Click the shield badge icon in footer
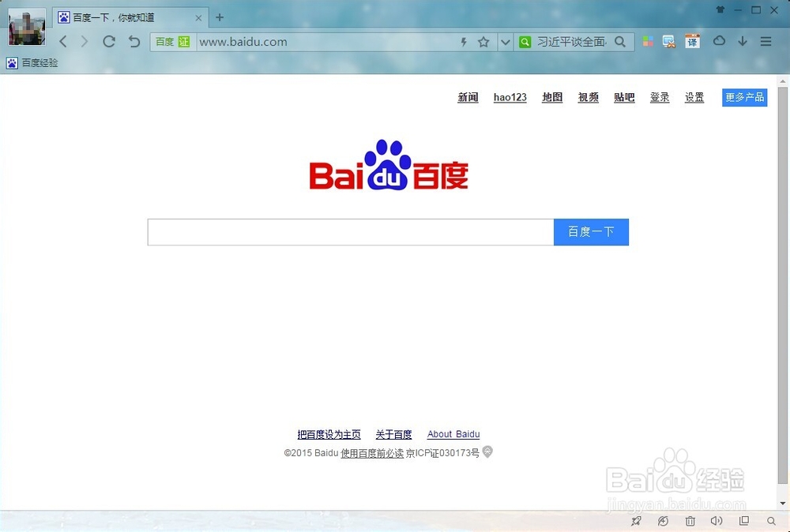Viewport: 790px width, 532px height. (x=487, y=451)
